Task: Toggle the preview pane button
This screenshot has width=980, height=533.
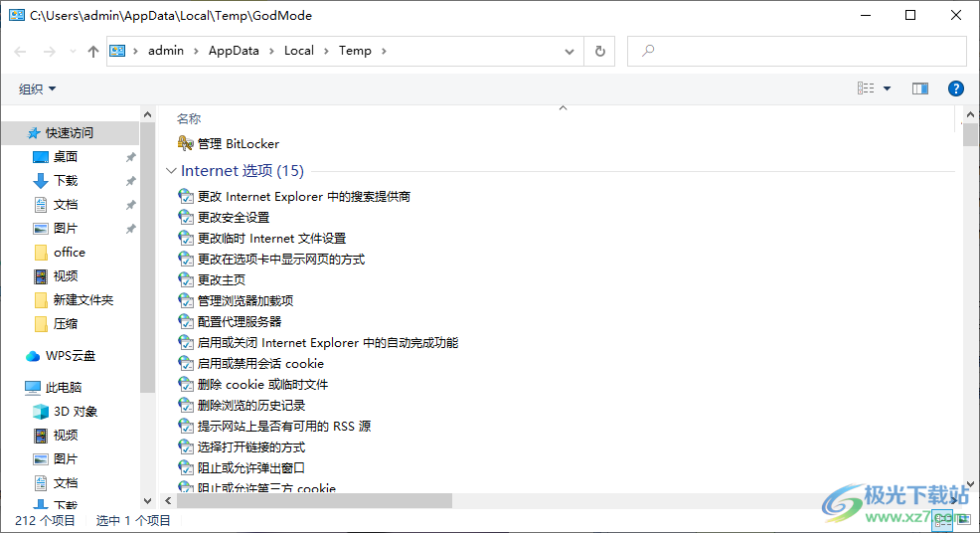Action: (920, 89)
